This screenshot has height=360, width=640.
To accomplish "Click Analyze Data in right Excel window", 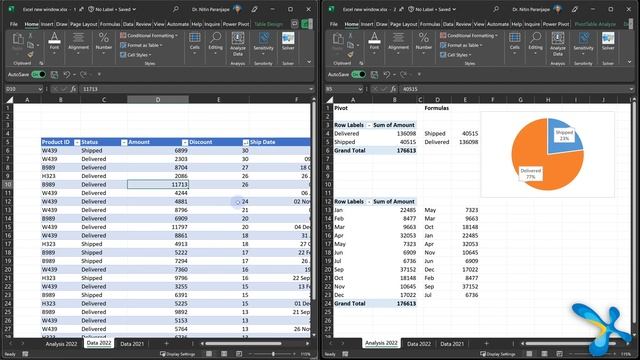I will click(558, 44).
